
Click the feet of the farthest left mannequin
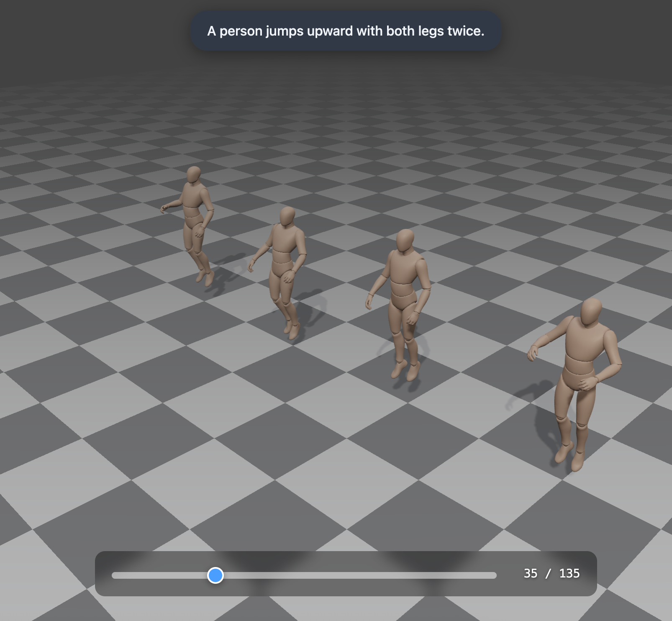[x=205, y=277]
